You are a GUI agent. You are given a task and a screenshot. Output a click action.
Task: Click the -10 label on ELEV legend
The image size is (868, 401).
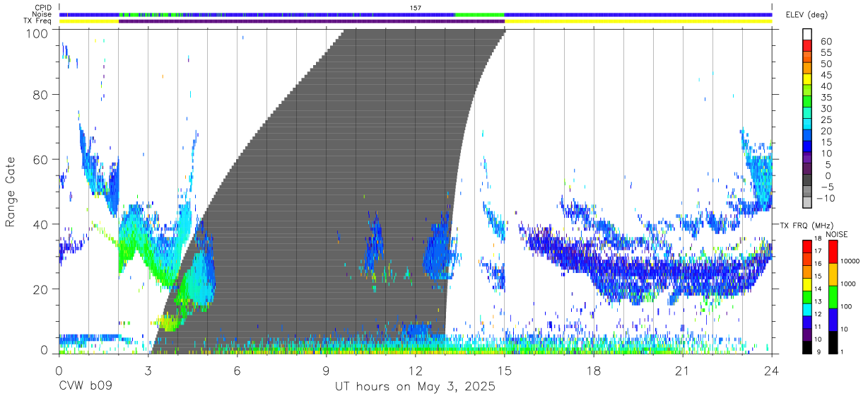(x=824, y=197)
